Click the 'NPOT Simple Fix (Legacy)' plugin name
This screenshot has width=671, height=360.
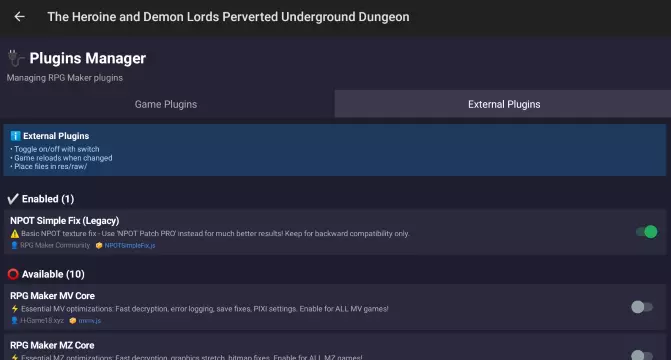[65, 221]
